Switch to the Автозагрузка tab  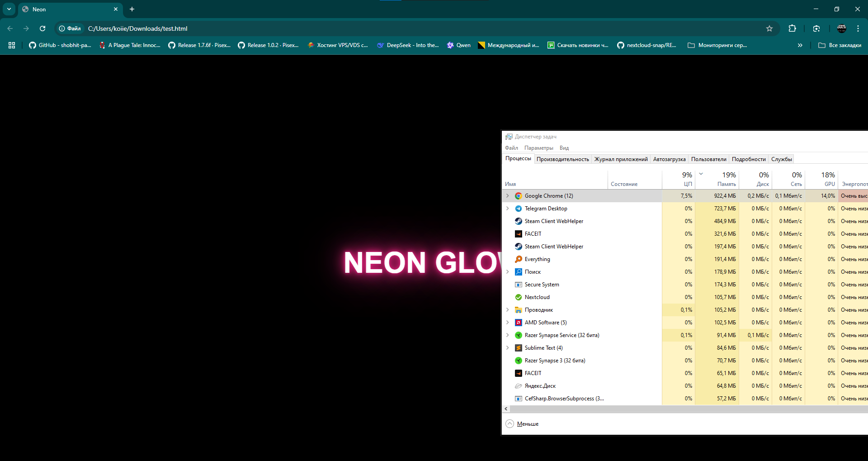coord(669,159)
